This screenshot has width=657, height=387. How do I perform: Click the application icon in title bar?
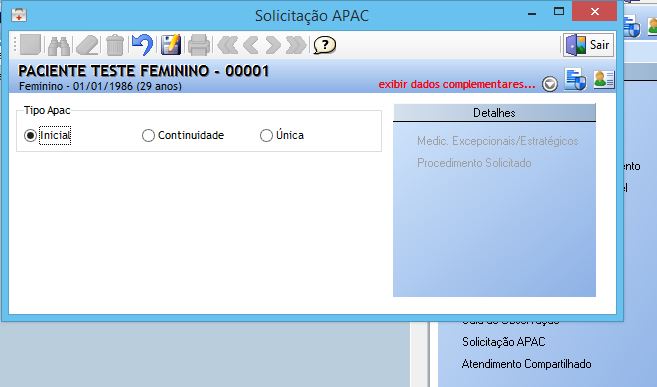click(x=19, y=15)
